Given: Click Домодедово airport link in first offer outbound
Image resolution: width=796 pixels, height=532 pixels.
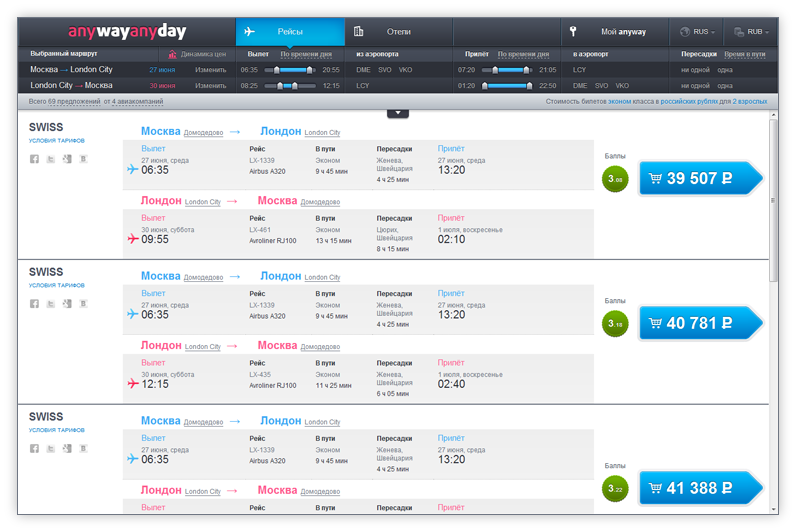Looking at the screenshot, I should pyautogui.click(x=203, y=133).
